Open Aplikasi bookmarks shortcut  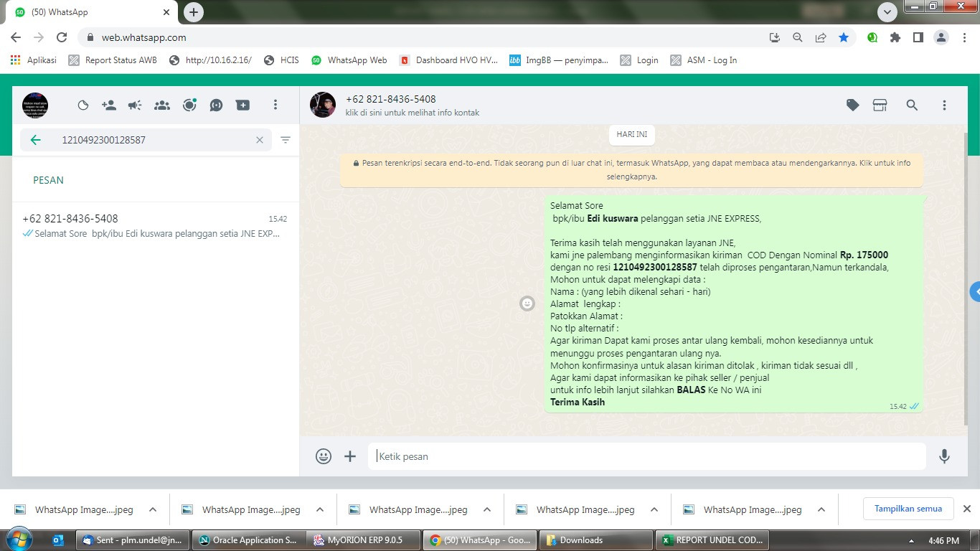tap(34, 60)
